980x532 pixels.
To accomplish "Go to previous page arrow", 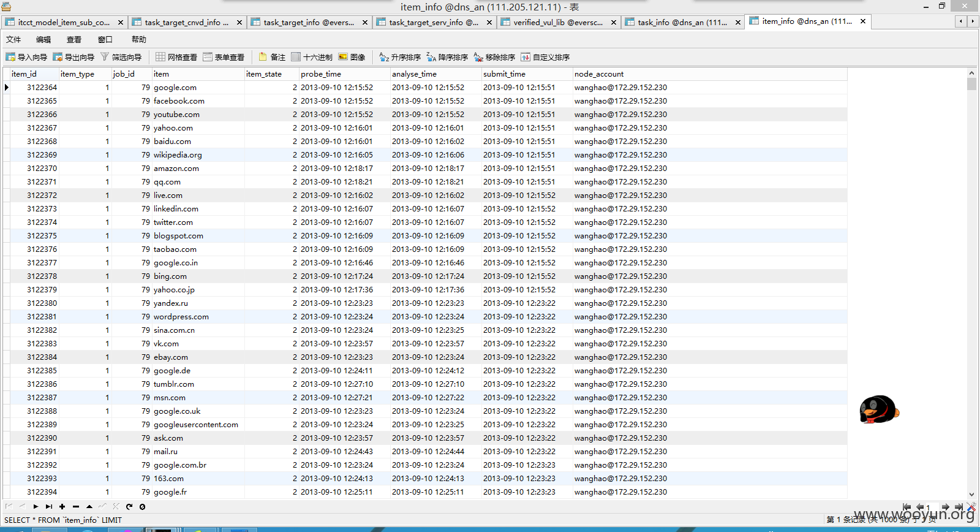I will click(x=919, y=507).
